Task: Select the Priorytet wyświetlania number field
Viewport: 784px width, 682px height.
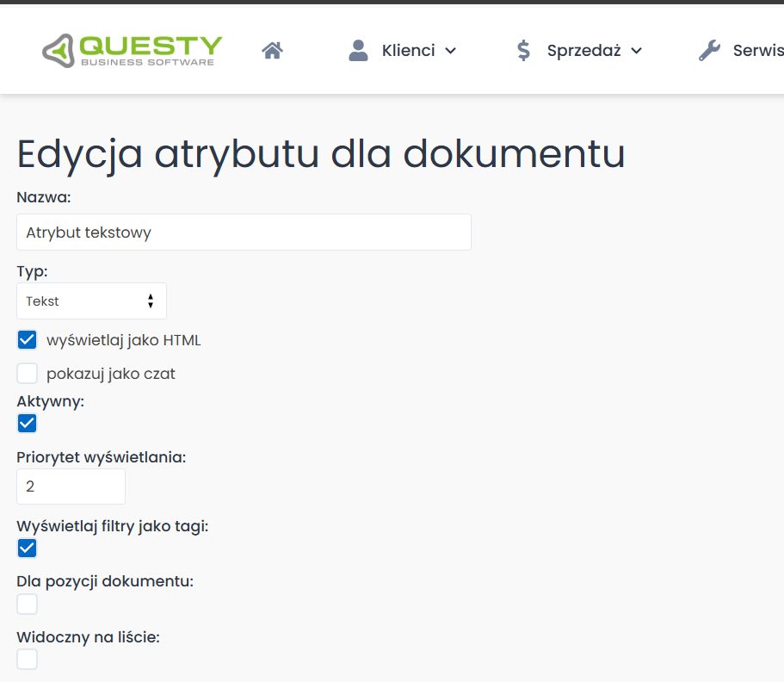Action: (x=71, y=486)
